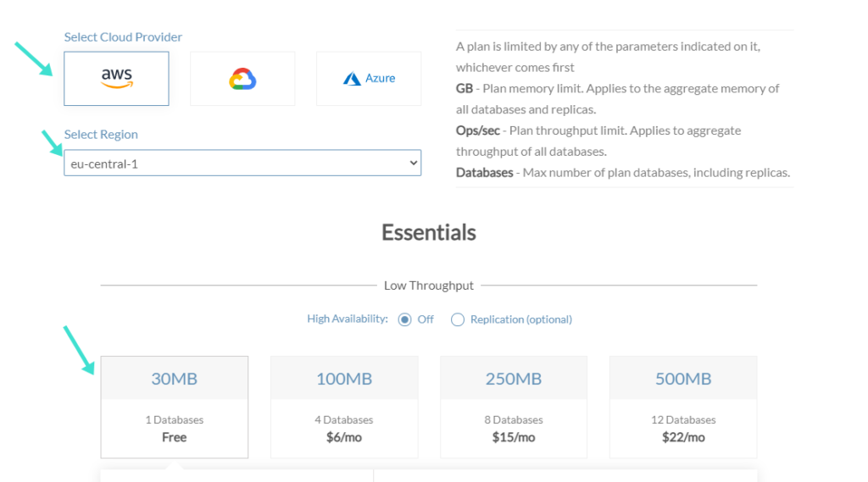Click the $22/mo price text
The height and width of the screenshot is (482, 868).
click(682, 437)
